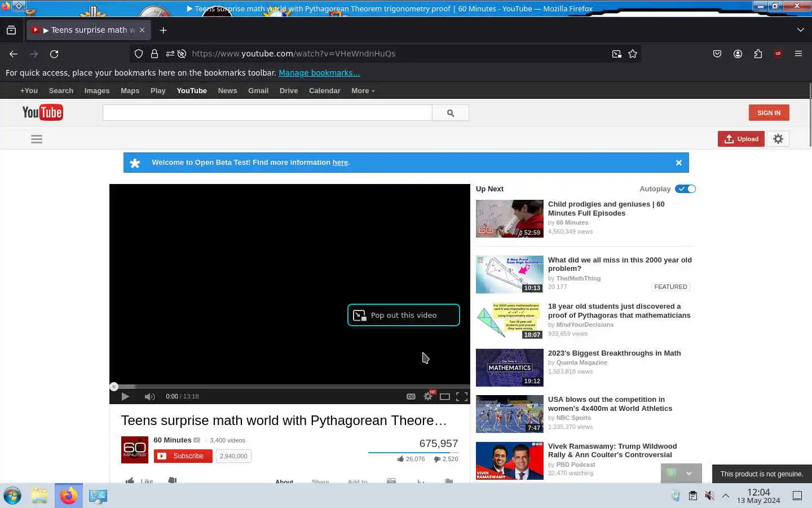Show site information via the padlock icon
Screen dimensions: 812x508
(x=155, y=54)
